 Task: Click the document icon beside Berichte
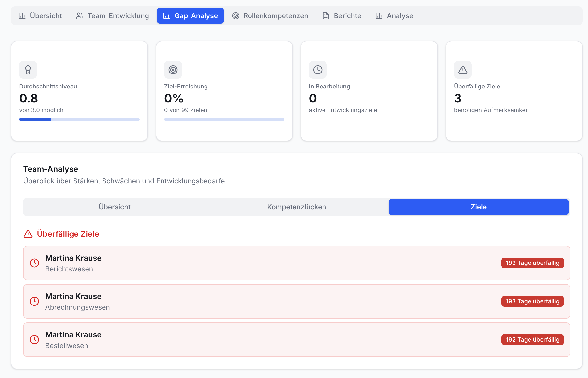pos(326,16)
